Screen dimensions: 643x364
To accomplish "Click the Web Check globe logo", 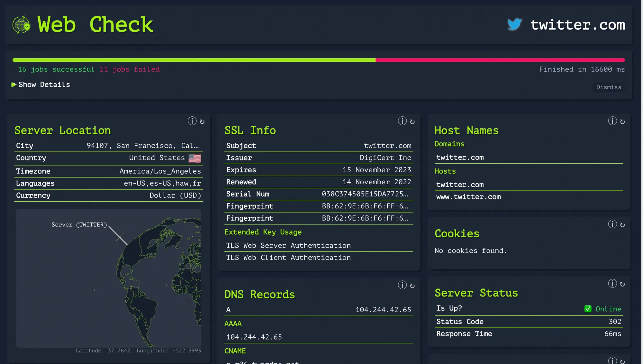I will pyautogui.click(x=21, y=25).
